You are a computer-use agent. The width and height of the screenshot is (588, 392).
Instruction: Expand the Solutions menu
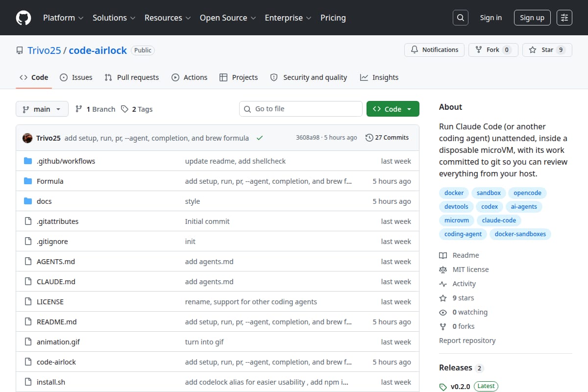[114, 18]
